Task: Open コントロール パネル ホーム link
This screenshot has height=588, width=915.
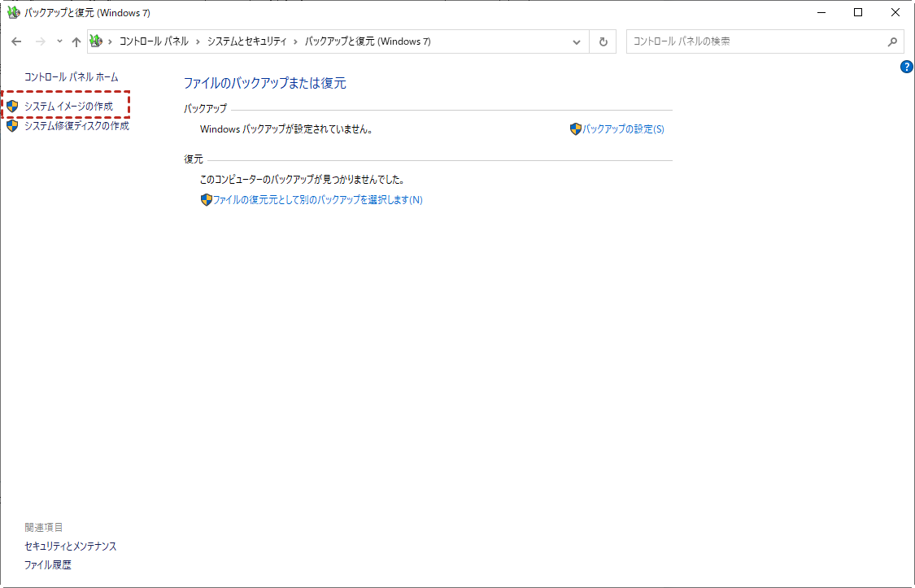Action: point(72,77)
